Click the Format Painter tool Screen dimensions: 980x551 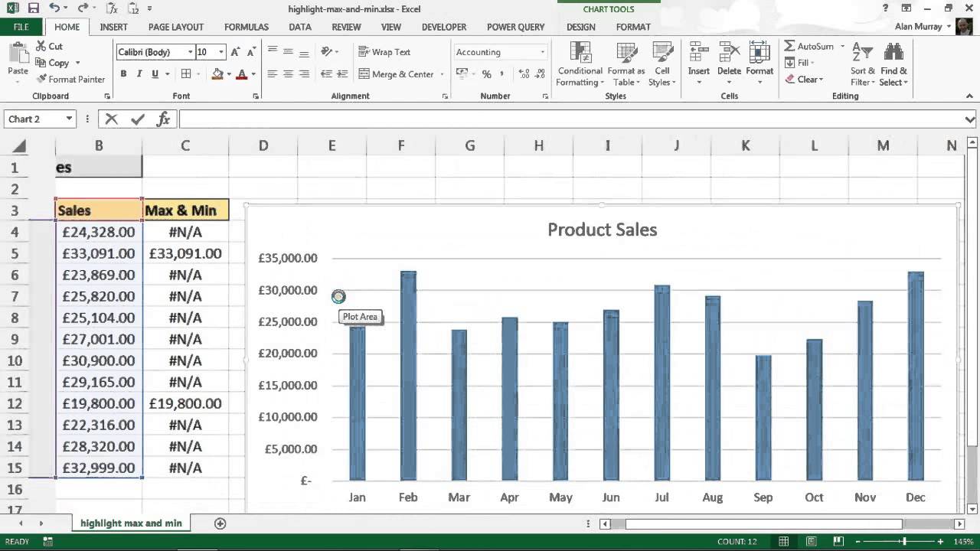pos(70,80)
